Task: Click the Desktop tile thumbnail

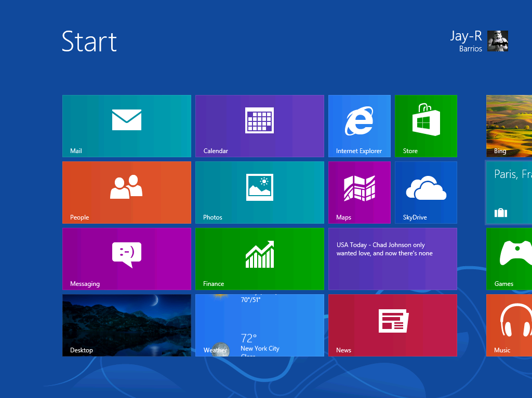Action: [127, 325]
